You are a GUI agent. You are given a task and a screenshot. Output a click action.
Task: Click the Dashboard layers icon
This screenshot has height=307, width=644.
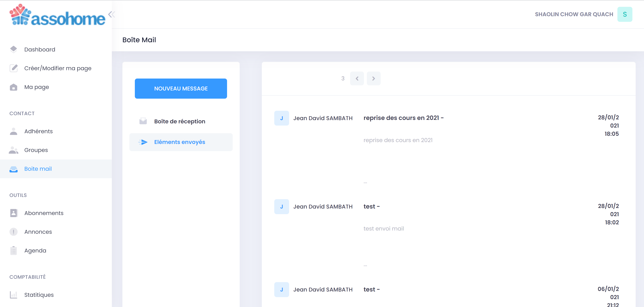[x=13, y=49]
